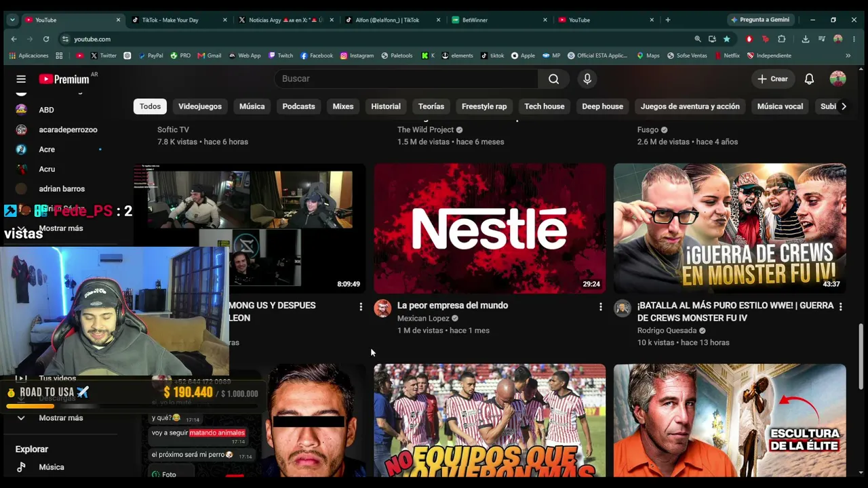This screenshot has height=488, width=868.
Task: Toggle bookmark star for this page
Action: tap(727, 39)
